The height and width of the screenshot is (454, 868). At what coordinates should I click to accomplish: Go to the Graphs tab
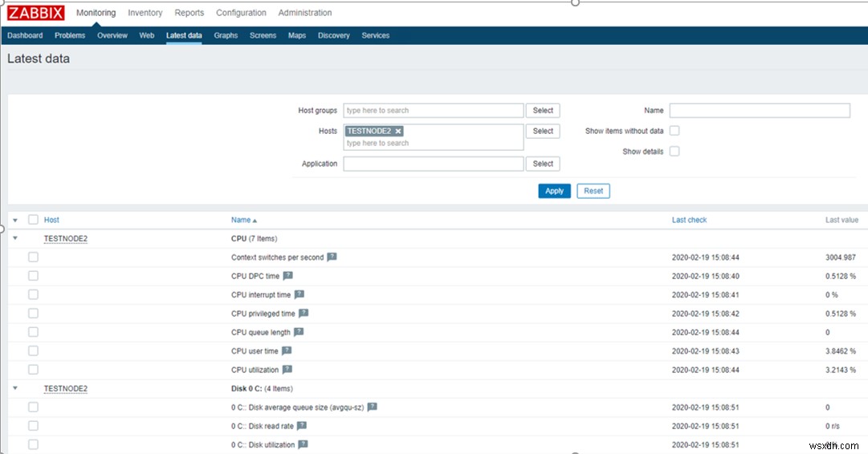(x=226, y=35)
